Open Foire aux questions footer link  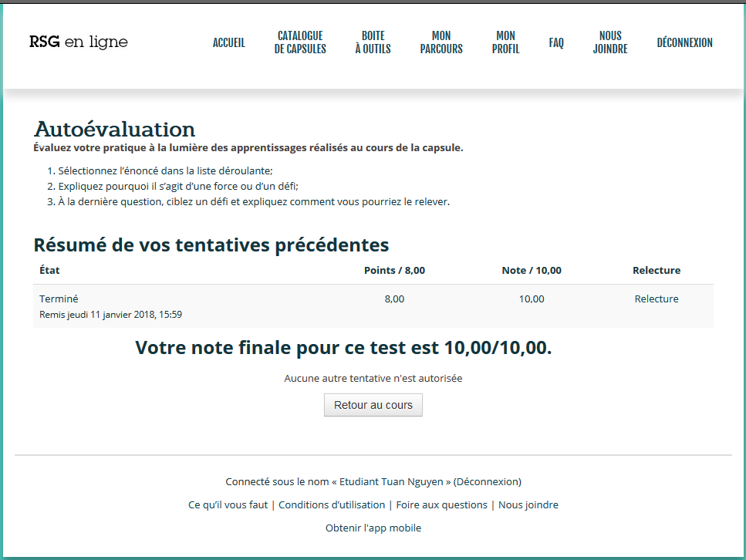[x=441, y=505]
